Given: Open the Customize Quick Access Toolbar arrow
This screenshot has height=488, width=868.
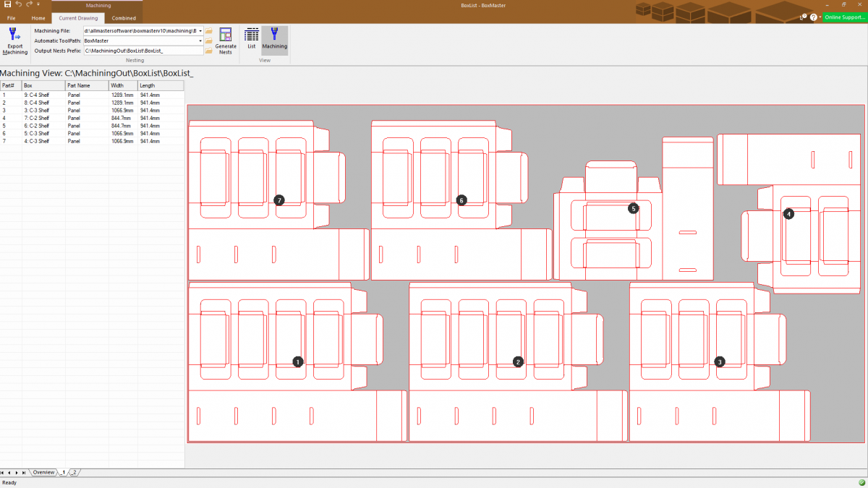Looking at the screenshot, I should coord(38,4).
